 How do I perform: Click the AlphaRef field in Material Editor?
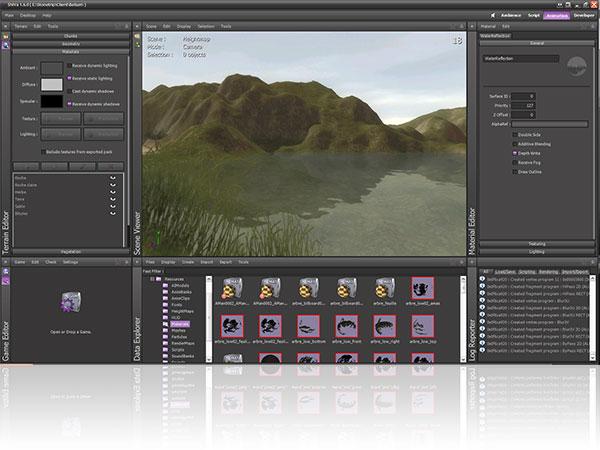(550, 124)
